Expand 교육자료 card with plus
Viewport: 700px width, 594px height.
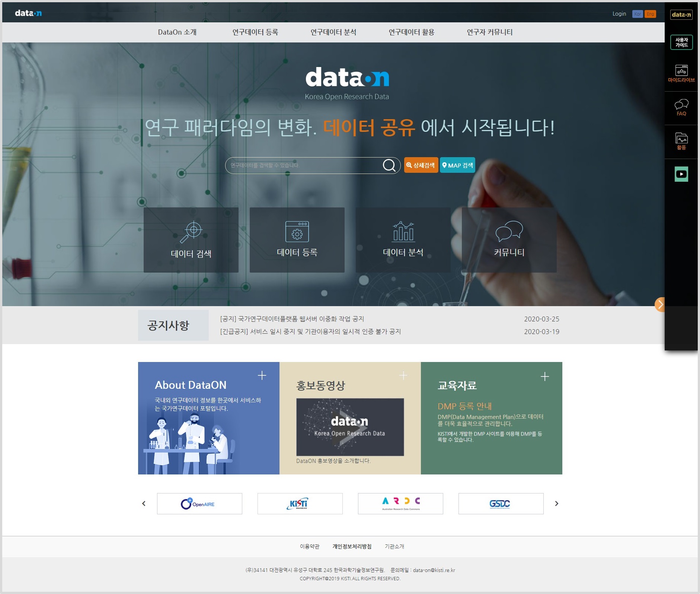pyautogui.click(x=545, y=377)
